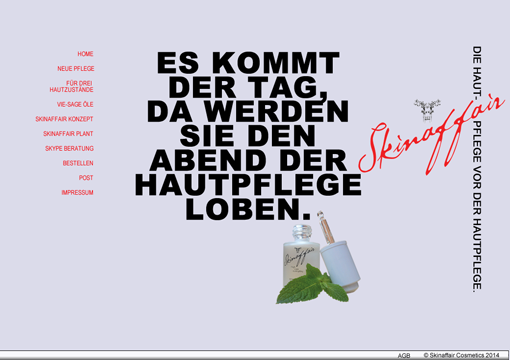Image resolution: width=510 pixels, height=360 pixels.
Task: Click the pipette dropper cap image
Action: [x=338, y=253]
